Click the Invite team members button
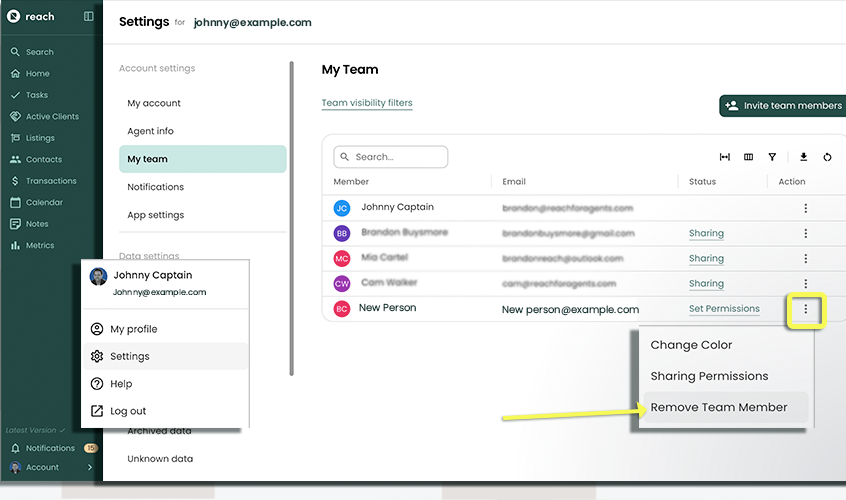846x500 pixels. [781, 106]
